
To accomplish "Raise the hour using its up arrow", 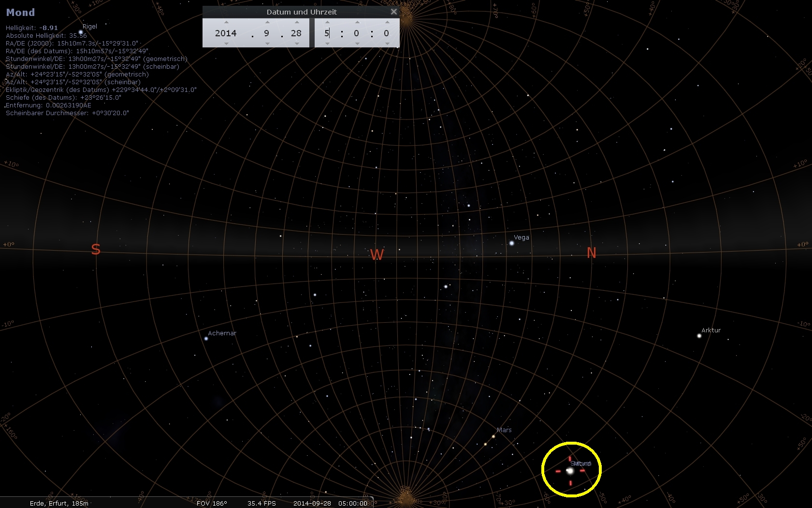I will [x=327, y=22].
